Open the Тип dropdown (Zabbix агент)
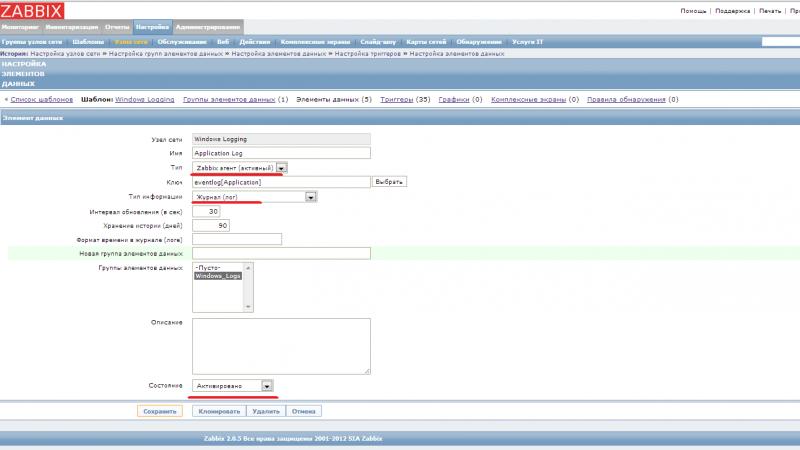This screenshot has width=800, height=450. (x=282, y=168)
